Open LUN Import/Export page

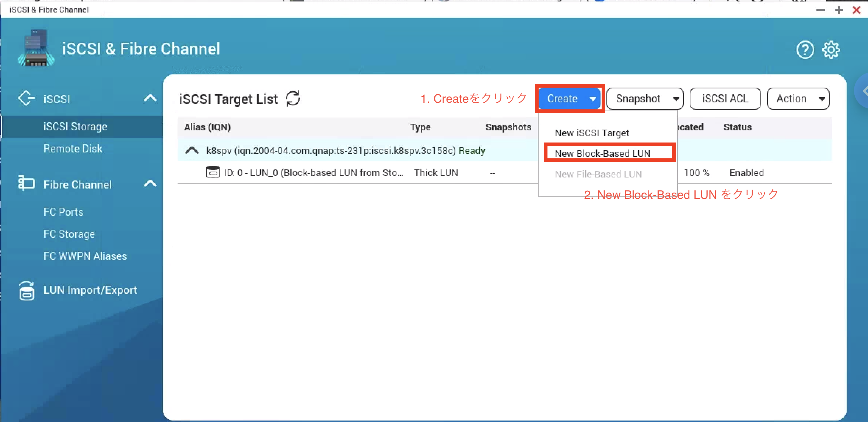(90, 290)
